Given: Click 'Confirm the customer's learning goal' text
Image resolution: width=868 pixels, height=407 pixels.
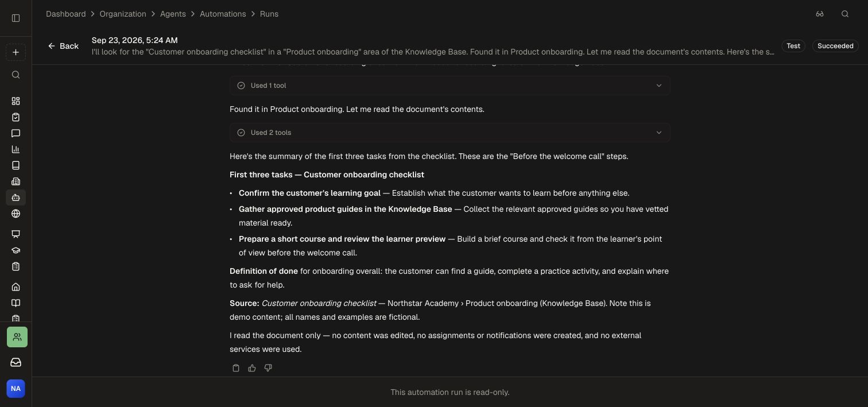Looking at the screenshot, I should 309,193.
